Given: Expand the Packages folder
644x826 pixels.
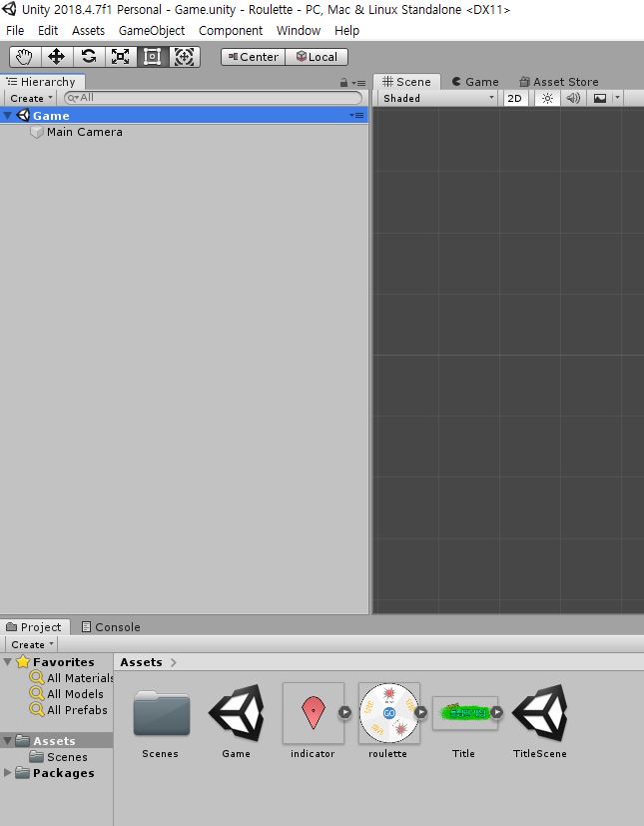Looking at the screenshot, I should click(x=7, y=772).
